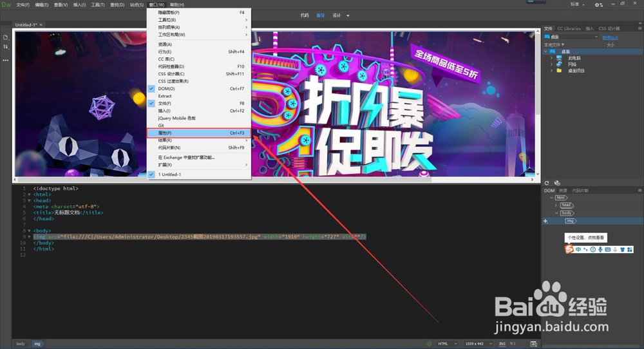This screenshot has width=644, height=349.
Task: Open the Files panel group options menu icon
Action: (639, 28)
